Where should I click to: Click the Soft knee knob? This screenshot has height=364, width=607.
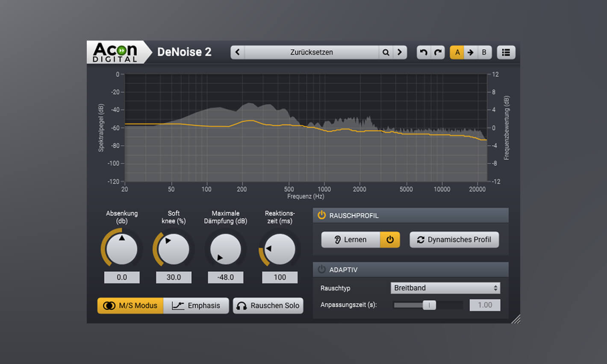[174, 249]
